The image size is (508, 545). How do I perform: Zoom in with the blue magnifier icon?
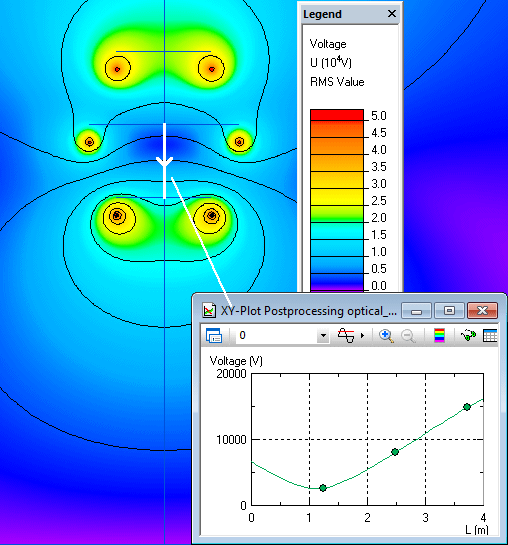[386, 335]
